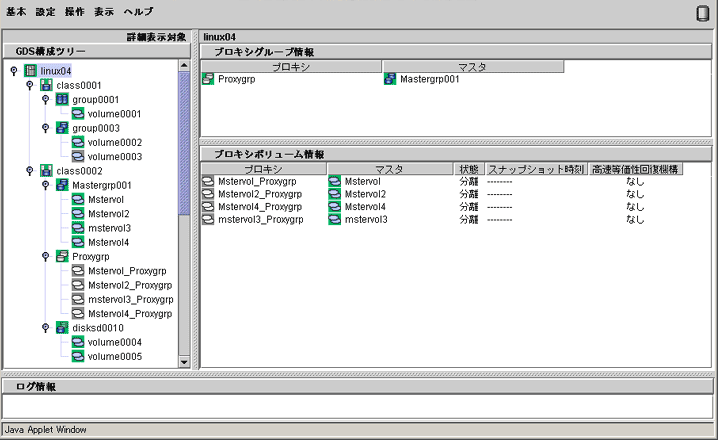The width and height of the screenshot is (718, 440).
Task: Click Mastergrp001 icon in proxy group table
Action: click(390, 79)
